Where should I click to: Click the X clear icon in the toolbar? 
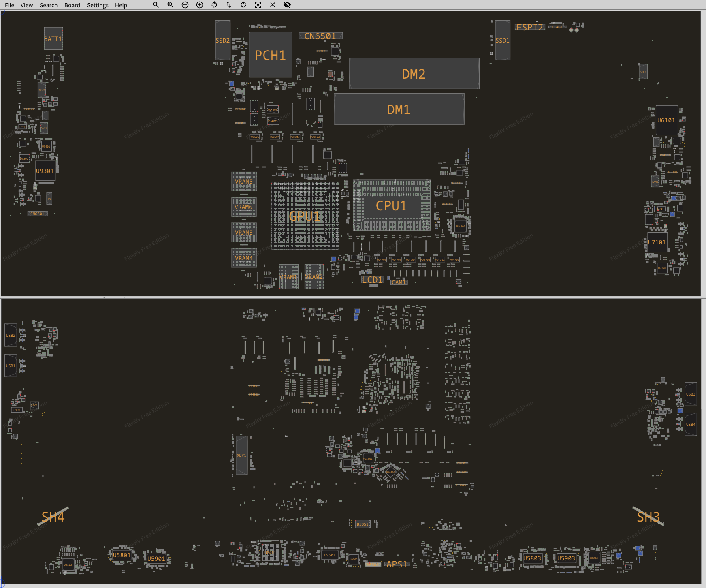(273, 5)
